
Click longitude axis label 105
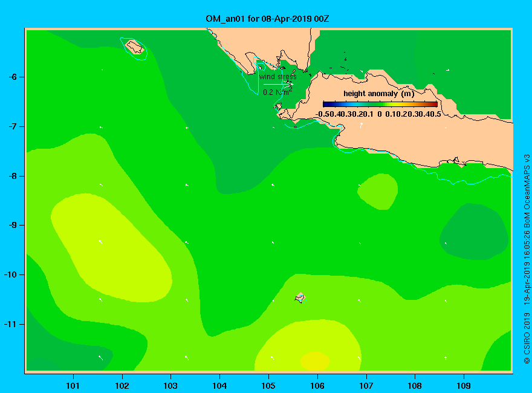[x=268, y=386]
